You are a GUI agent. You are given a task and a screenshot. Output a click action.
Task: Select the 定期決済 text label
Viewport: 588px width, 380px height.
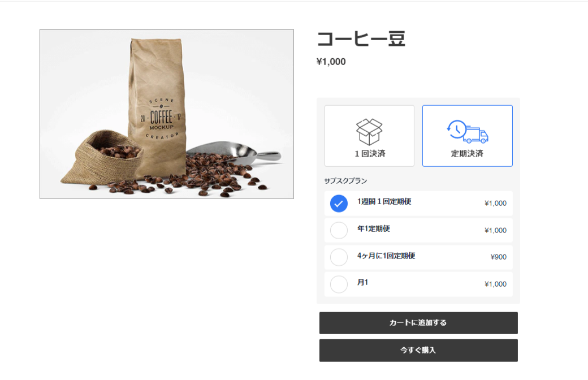pos(467,153)
